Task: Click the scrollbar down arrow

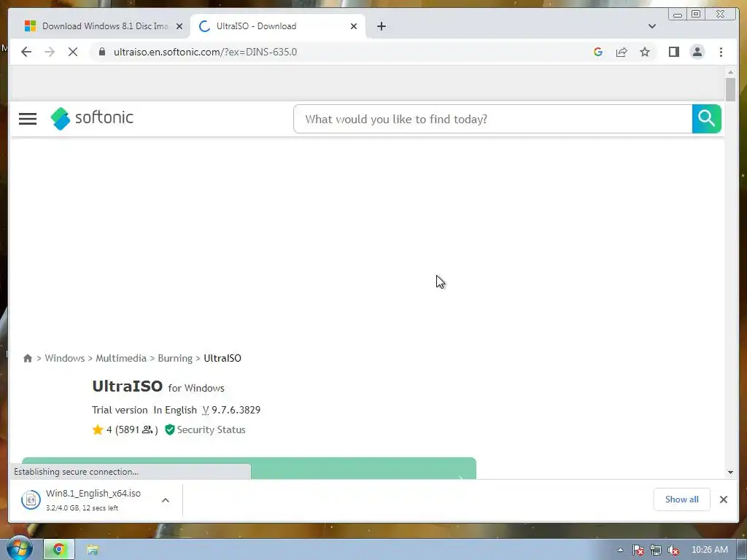Action: pos(730,472)
